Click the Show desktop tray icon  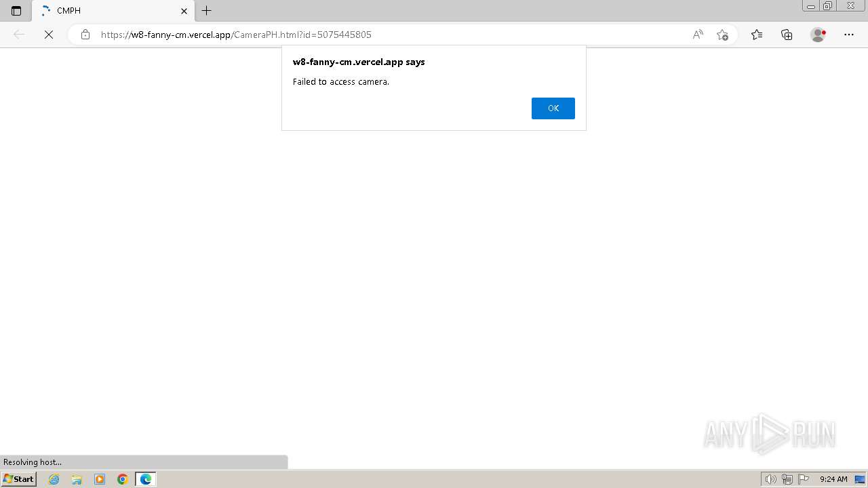tap(860, 479)
